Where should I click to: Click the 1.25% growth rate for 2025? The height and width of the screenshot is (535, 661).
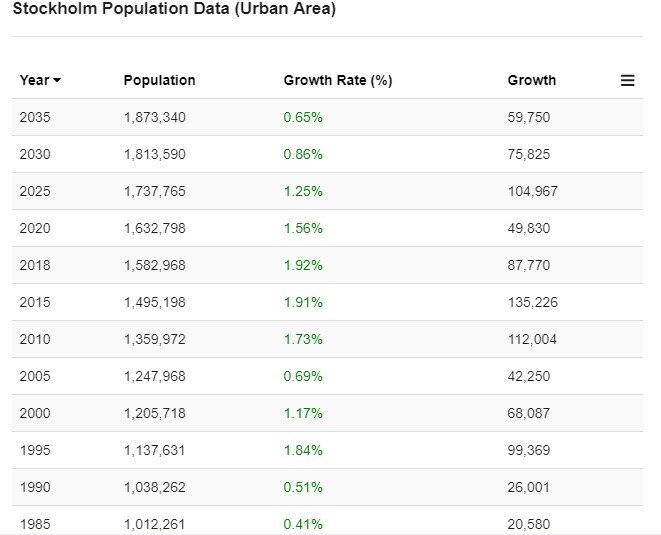pyautogui.click(x=303, y=191)
